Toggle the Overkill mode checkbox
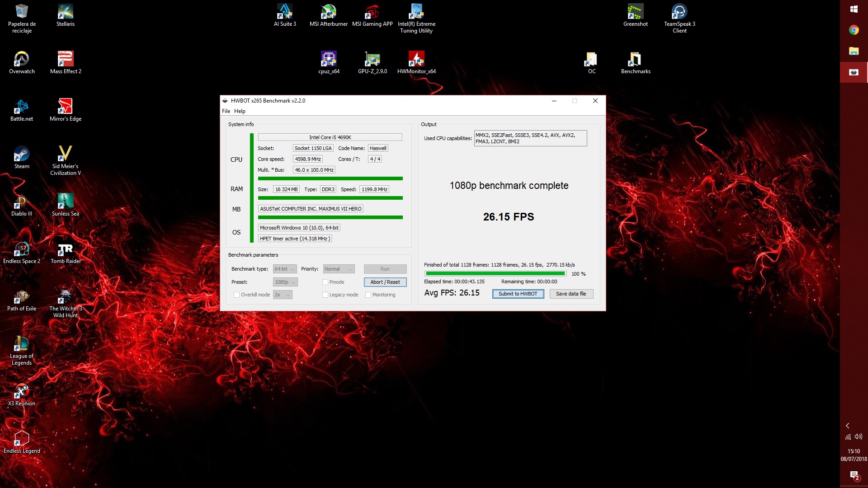 point(236,295)
